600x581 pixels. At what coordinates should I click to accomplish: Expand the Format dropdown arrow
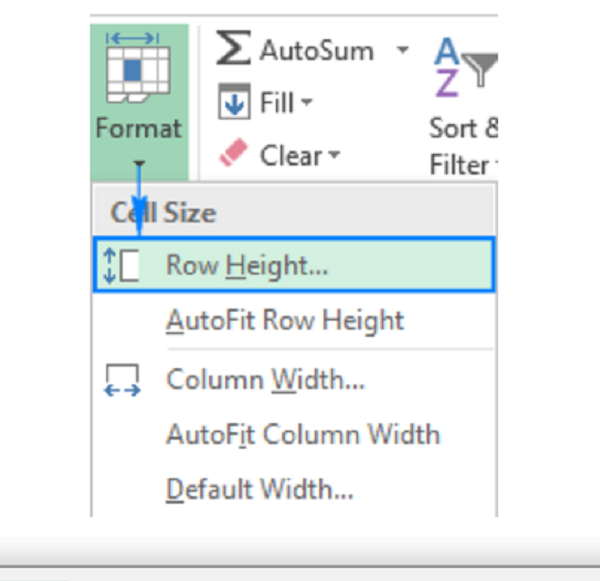click(x=139, y=163)
